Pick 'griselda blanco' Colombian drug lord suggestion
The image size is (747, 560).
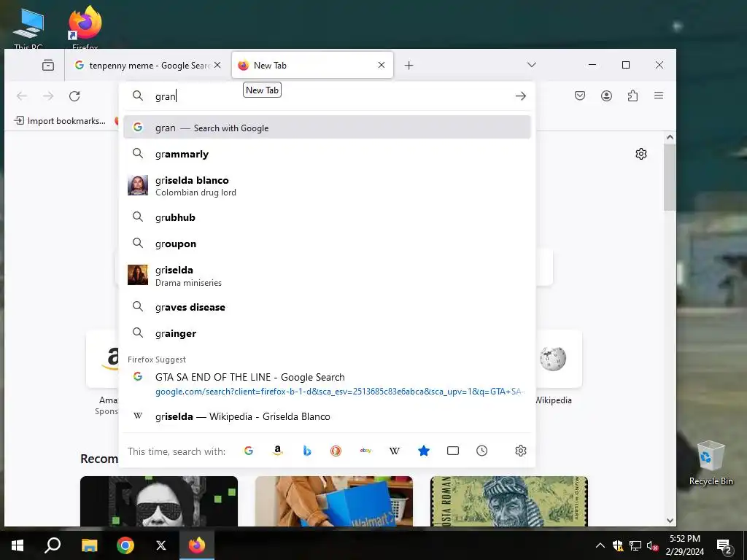tap(327, 186)
